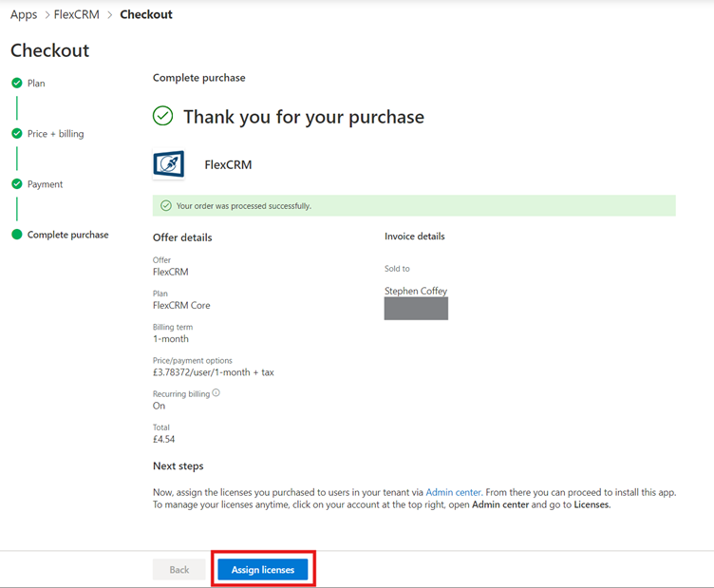Click the Complete purchase green dot indicator
This screenshot has height=588, width=714.
pos(16,235)
